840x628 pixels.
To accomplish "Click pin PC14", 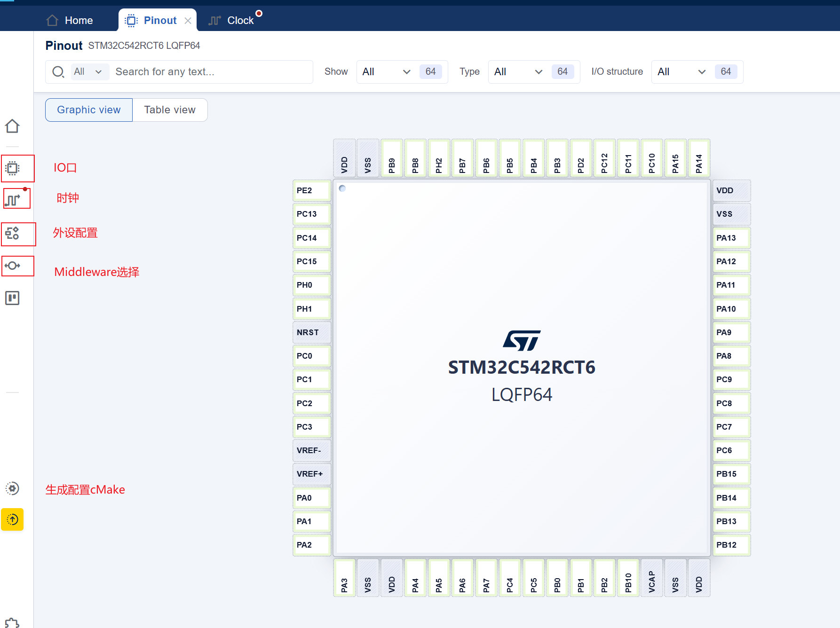I will coord(312,238).
